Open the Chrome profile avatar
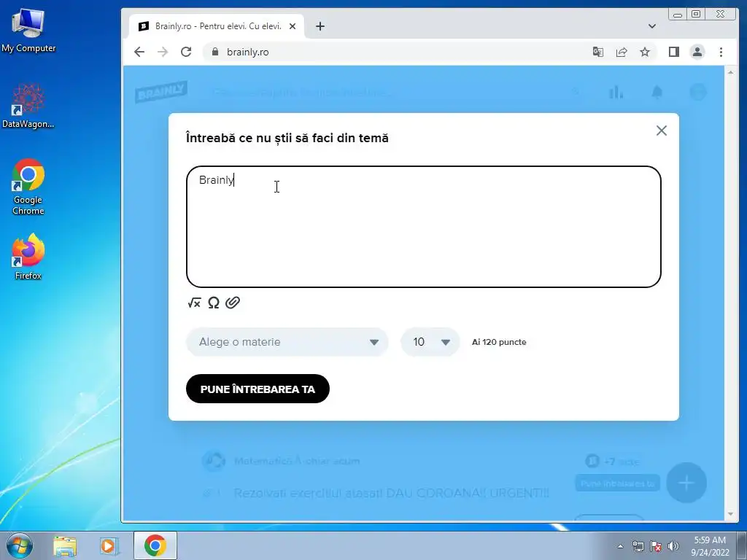Screen dimensions: 747x560 [x=697, y=52]
